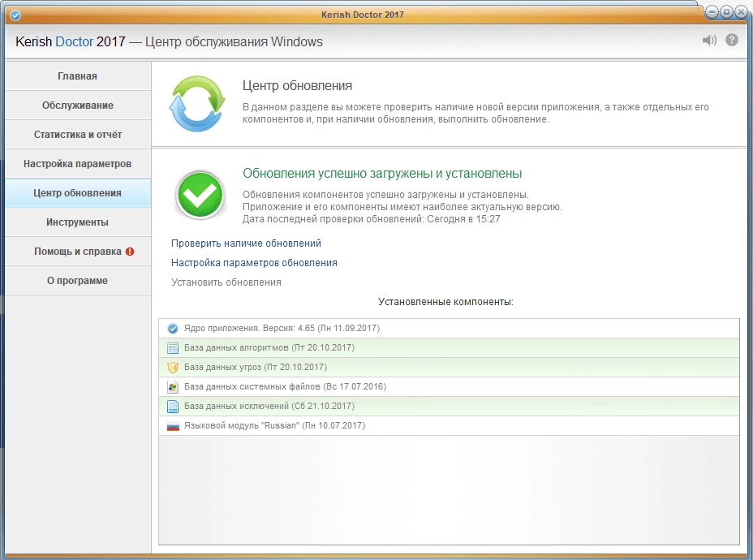
Task: Click the Ядро приложения blue check icon
Action: click(172, 329)
